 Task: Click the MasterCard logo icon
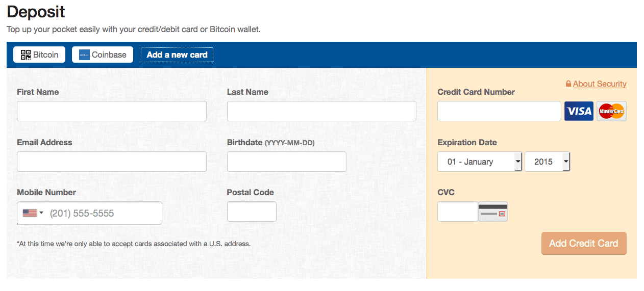611,111
